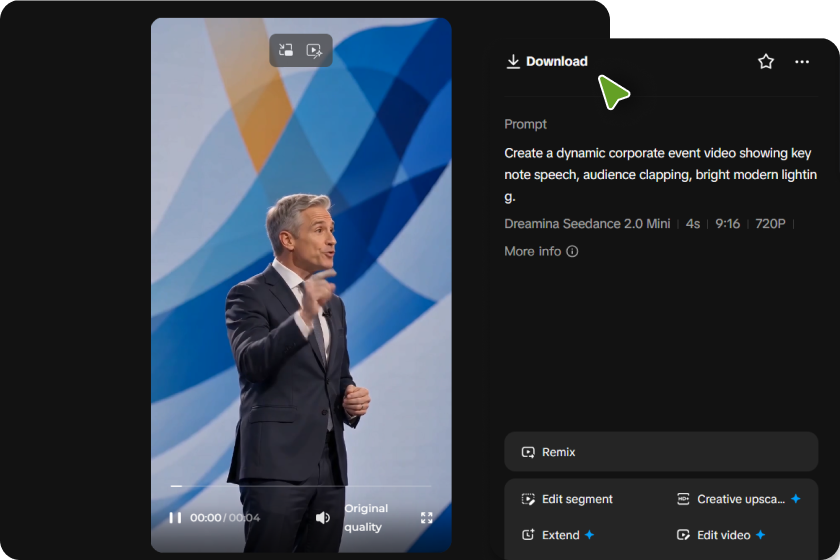The image size is (840, 560).
Task: Click the video preview of speaker
Action: click(301, 285)
